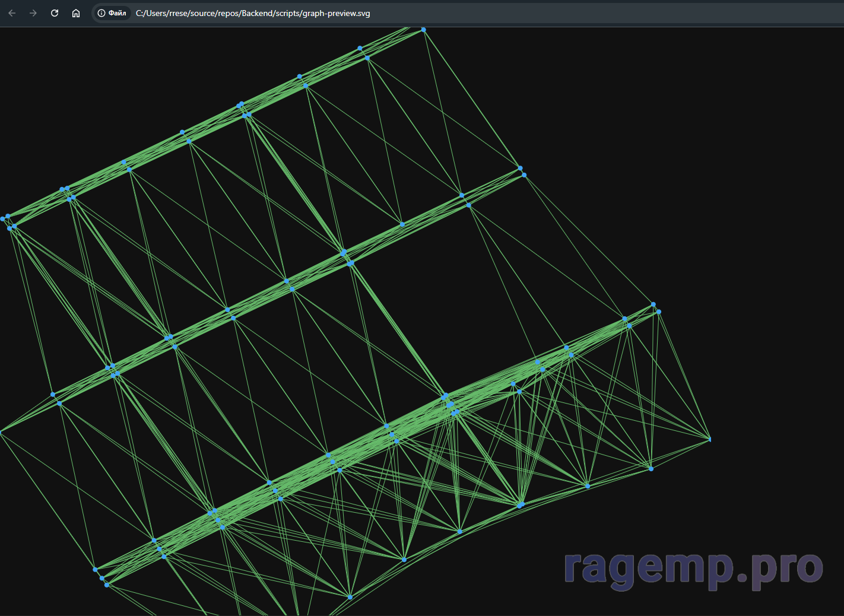Select the topmost blue node at top edge
Screen dimensions: 844x616
423,29
